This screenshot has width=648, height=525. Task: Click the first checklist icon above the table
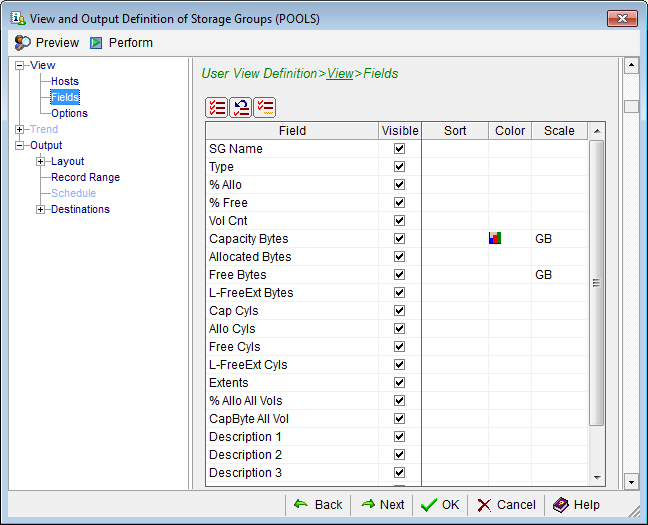coord(216,108)
